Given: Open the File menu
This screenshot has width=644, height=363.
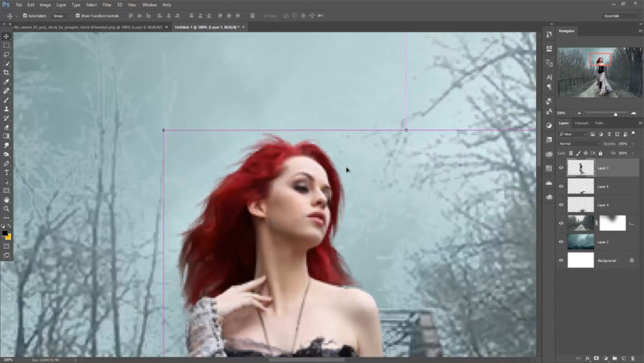Looking at the screenshot, I should 19,5.
